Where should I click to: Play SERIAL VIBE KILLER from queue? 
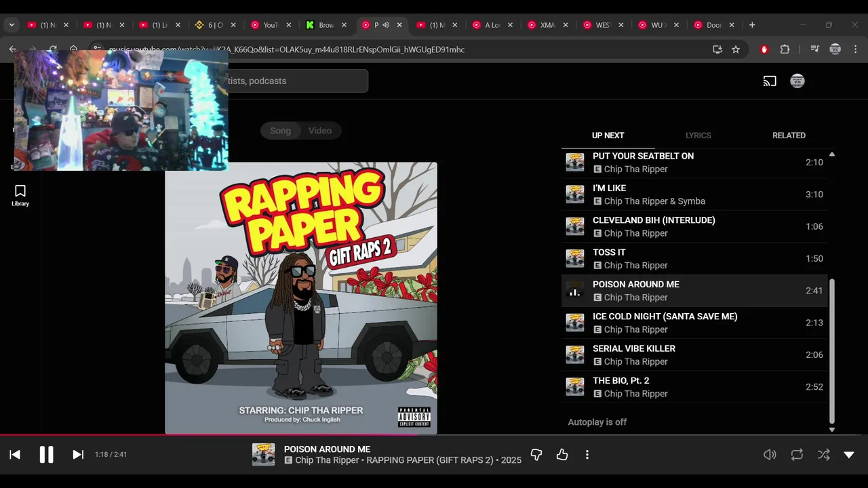click(694, 354)
